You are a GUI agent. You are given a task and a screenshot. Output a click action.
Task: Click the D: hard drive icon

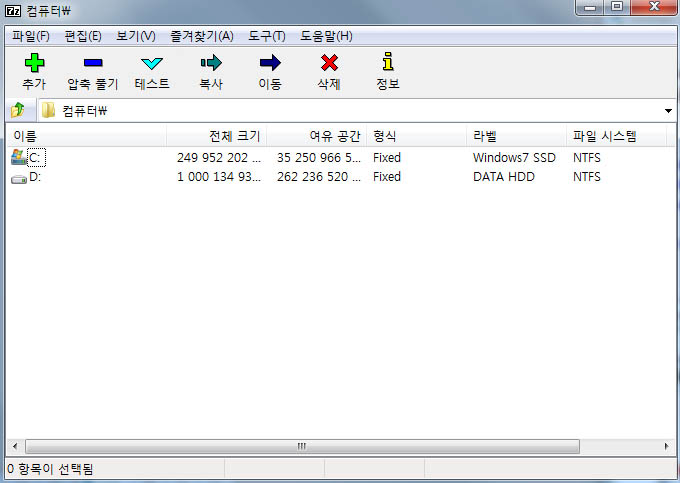coord(19,178)
